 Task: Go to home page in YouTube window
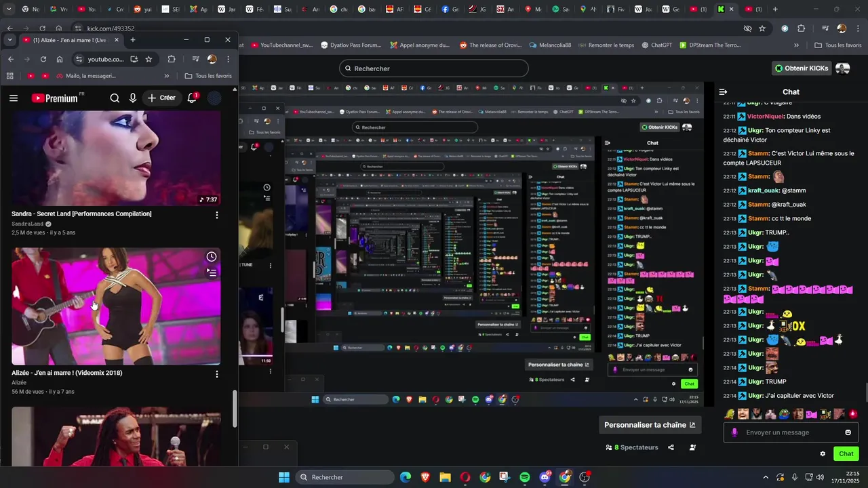pyautogui.click(x=60, y=59)
